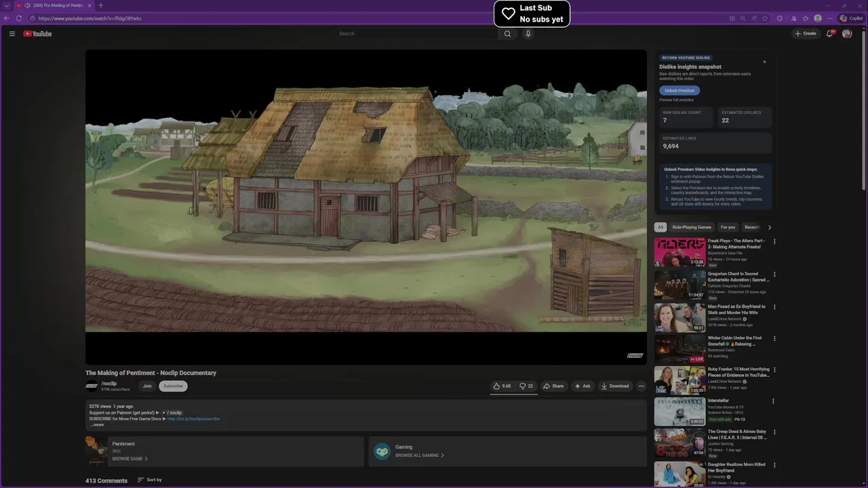Show next category chips arrow
The width and height of the screenshot is (868, 488).
coord(769,227)
